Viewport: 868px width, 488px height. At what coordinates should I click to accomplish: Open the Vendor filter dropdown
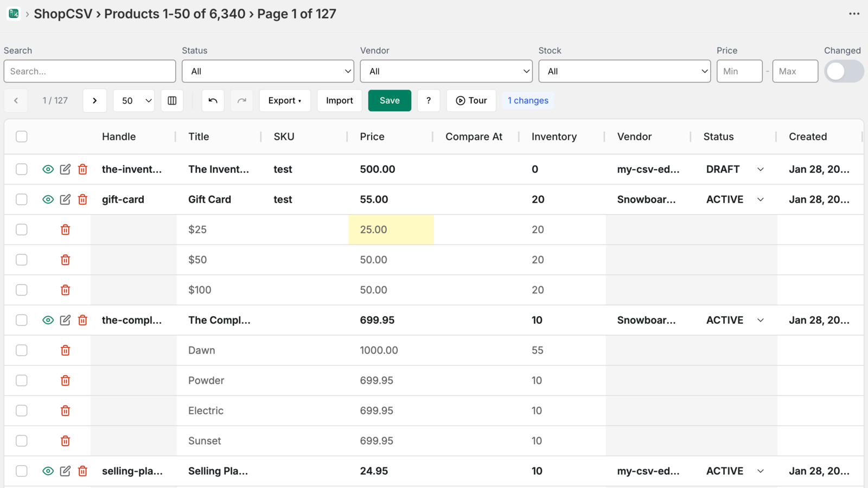click(x=446, y=72)
